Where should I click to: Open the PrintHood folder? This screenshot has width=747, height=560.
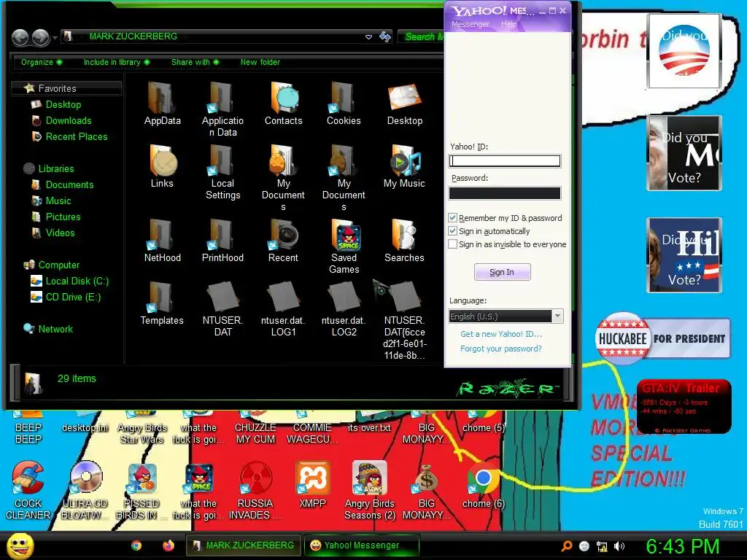222,241
